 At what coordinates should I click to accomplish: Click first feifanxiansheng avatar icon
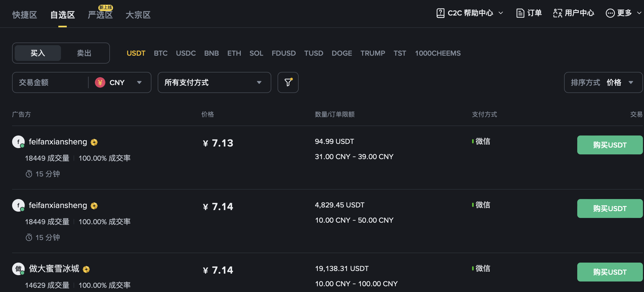tap(18, 142)
